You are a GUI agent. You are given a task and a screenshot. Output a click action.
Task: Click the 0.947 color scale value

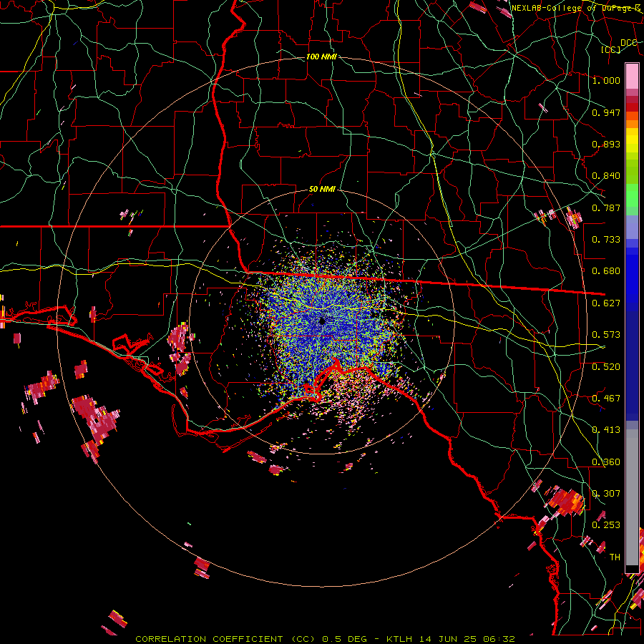[606, 112]
